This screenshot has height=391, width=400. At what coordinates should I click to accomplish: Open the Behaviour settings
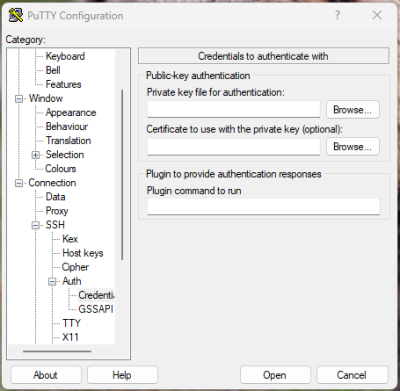[x=67, y=126]
